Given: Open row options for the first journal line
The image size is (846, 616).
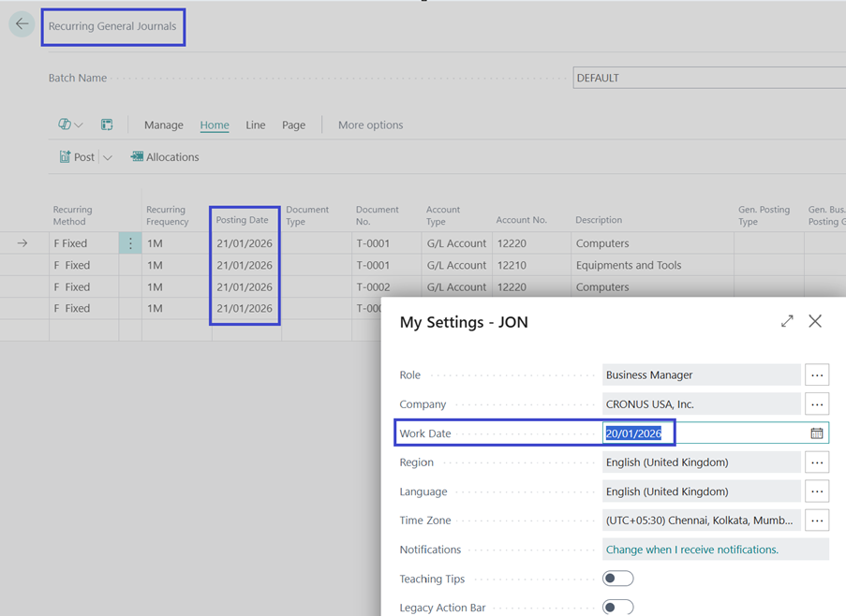Looking at the screenshot, I should tap(130, 243).
